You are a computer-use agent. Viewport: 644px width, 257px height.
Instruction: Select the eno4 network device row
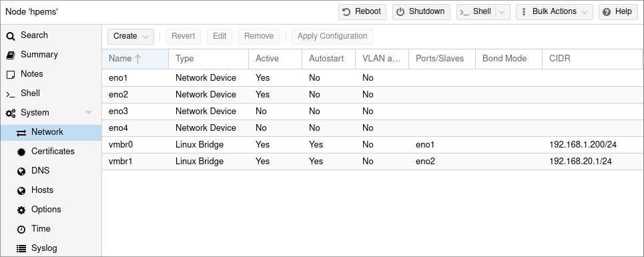(372, 128)
